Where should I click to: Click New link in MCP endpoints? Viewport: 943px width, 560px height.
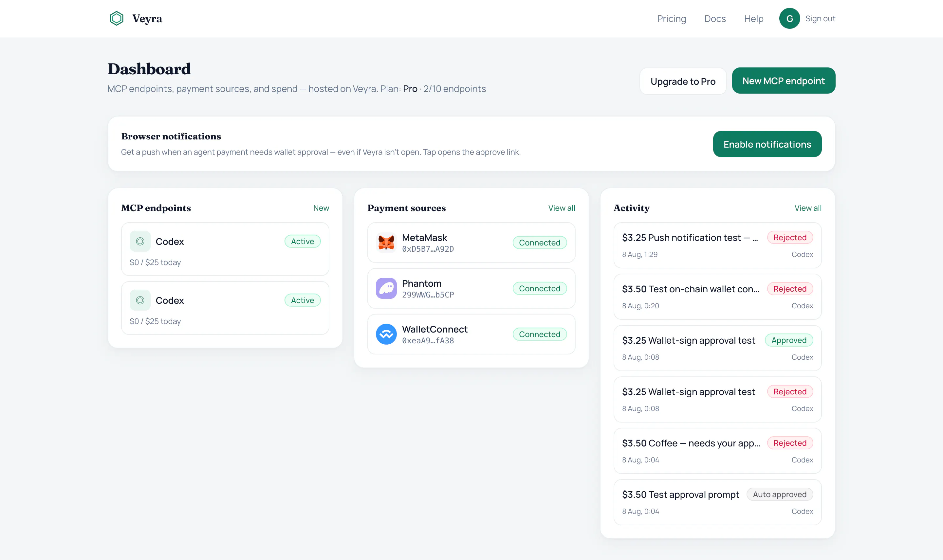tap(321, 208)
